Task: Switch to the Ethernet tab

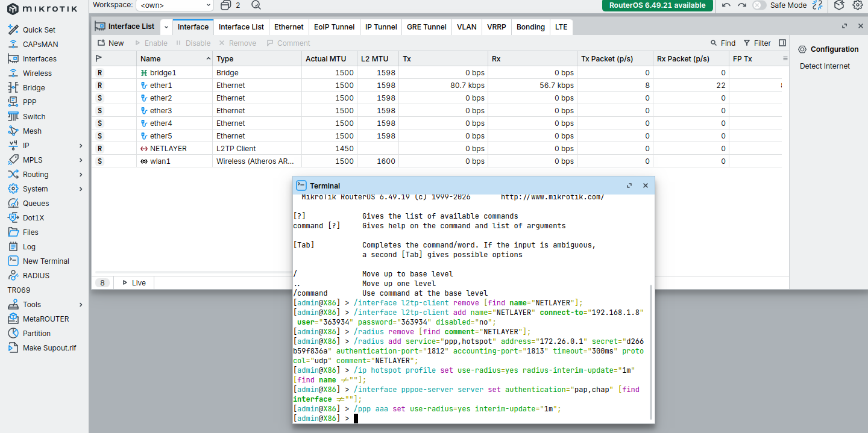Action: click(289, 27)
